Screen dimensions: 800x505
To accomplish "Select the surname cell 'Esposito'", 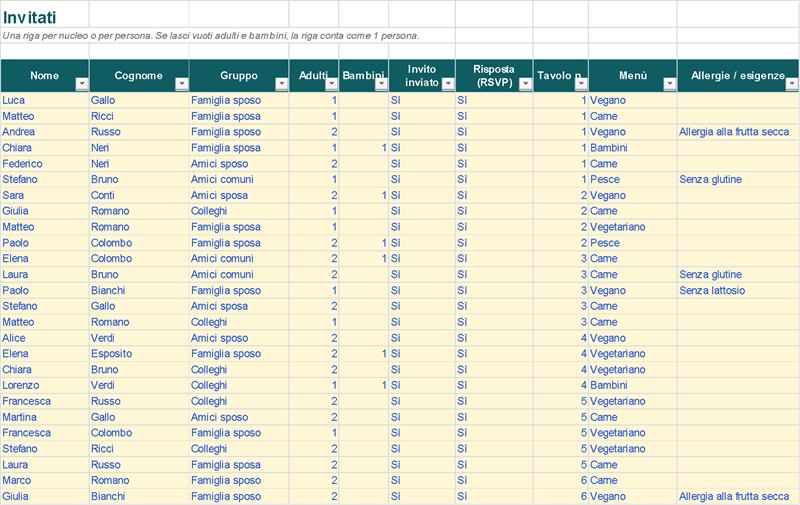I will point(139,354).
